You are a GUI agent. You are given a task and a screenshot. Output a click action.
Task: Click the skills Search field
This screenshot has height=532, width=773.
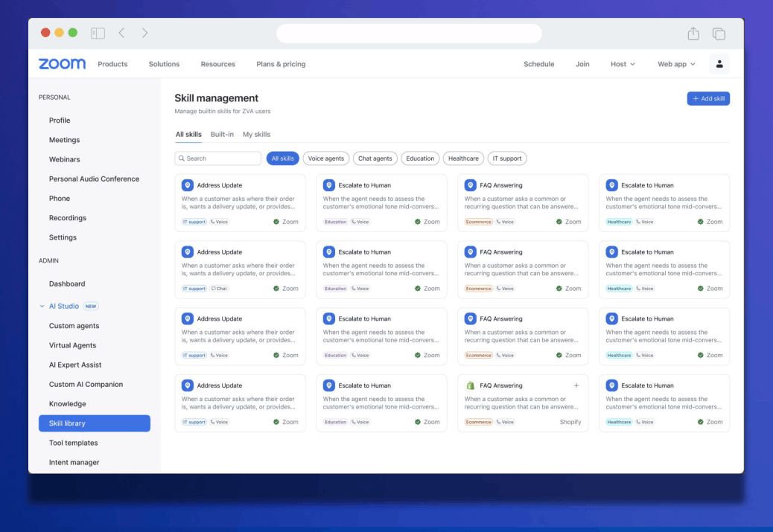pyautogui.click(x=218, y=158)
